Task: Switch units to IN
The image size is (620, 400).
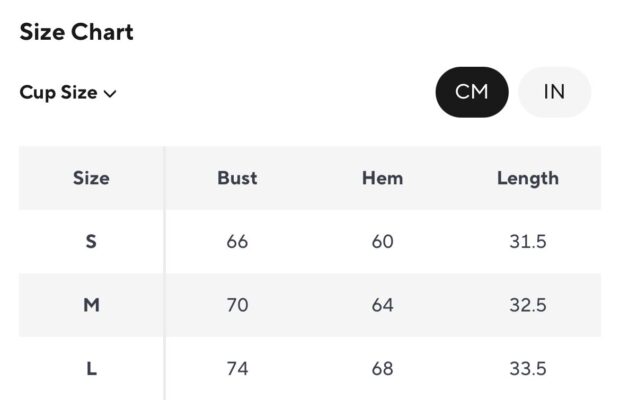Action: (x=554, y=92)
